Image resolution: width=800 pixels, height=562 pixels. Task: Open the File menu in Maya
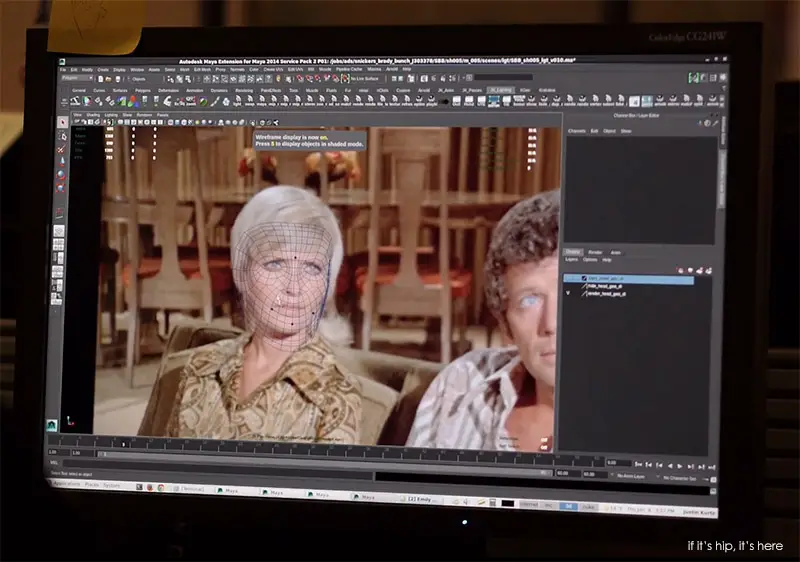click(63, 69)
